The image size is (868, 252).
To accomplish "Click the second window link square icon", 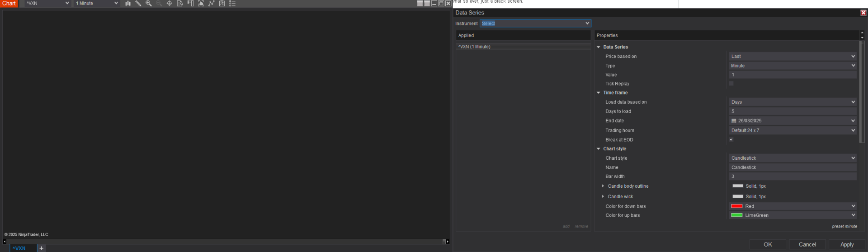I will click(427, 3).
